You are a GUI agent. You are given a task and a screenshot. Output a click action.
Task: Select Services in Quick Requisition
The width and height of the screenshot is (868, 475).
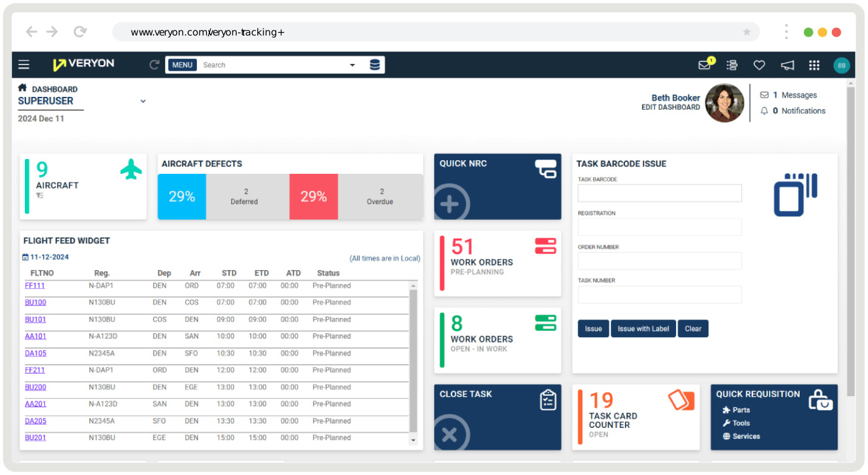pos(741,436)
